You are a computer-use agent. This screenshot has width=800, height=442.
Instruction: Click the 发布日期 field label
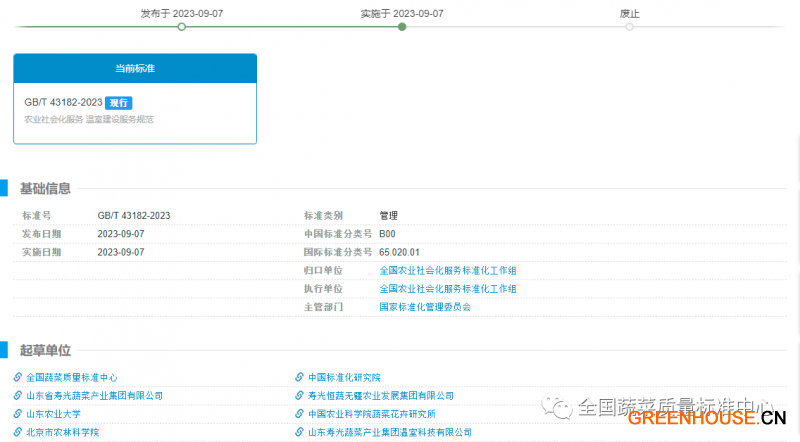click(x=41, y=234)
